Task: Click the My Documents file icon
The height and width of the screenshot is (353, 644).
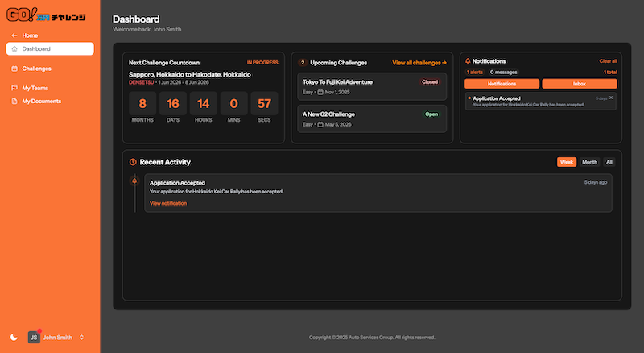Action: [x=14, y=102]
